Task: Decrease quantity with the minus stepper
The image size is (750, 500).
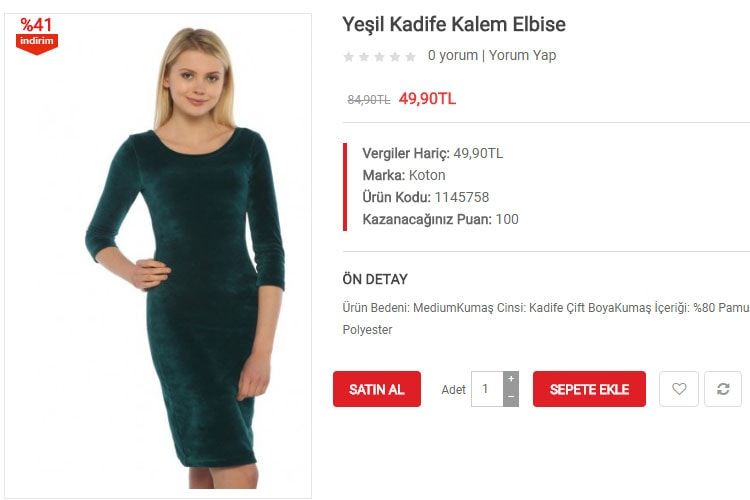Action: [511, 398]
